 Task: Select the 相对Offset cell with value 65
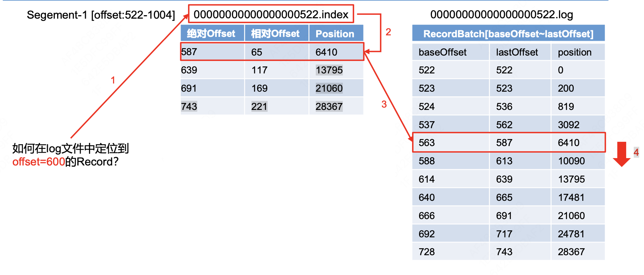pos(257,52)
